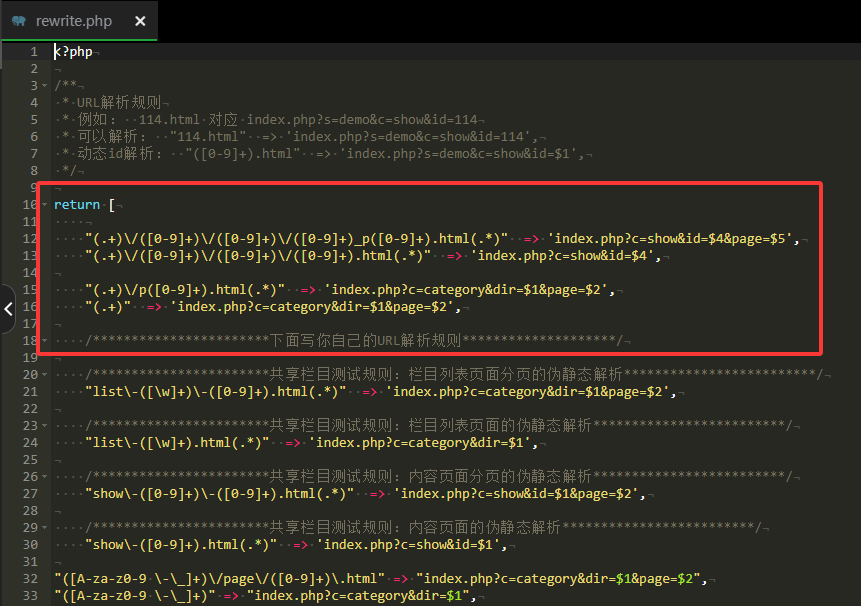Place cursor on the "return" keyword
The width and height of the screenshot is (861, 606).
click(77, 205)
